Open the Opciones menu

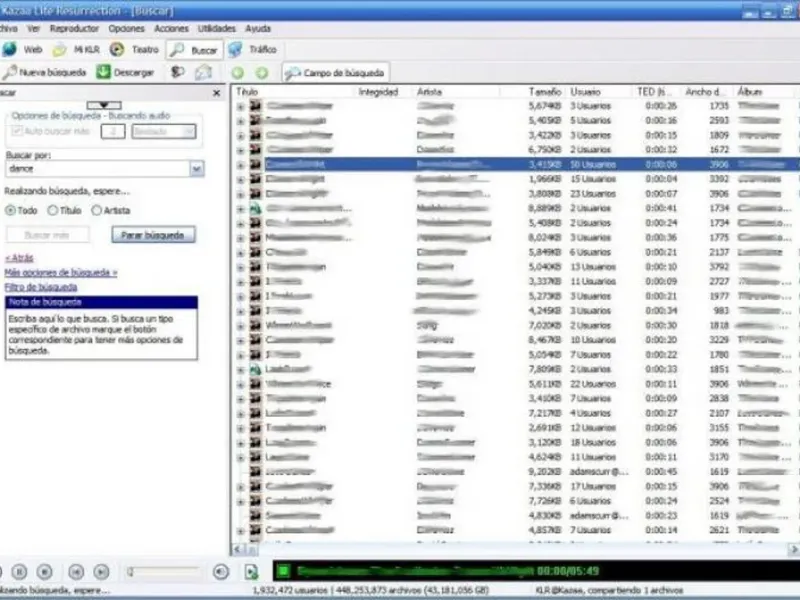pos(127,29)
